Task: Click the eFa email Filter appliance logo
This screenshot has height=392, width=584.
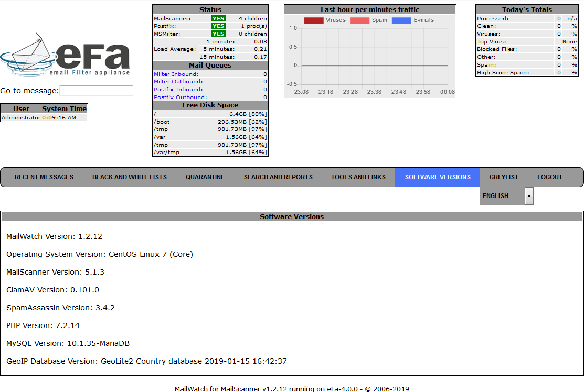Action: [66, 52]
